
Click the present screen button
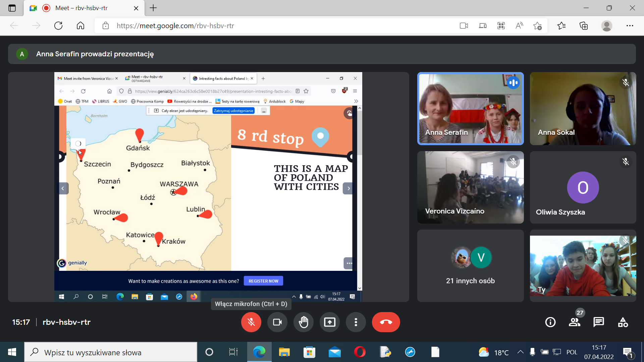329,322
